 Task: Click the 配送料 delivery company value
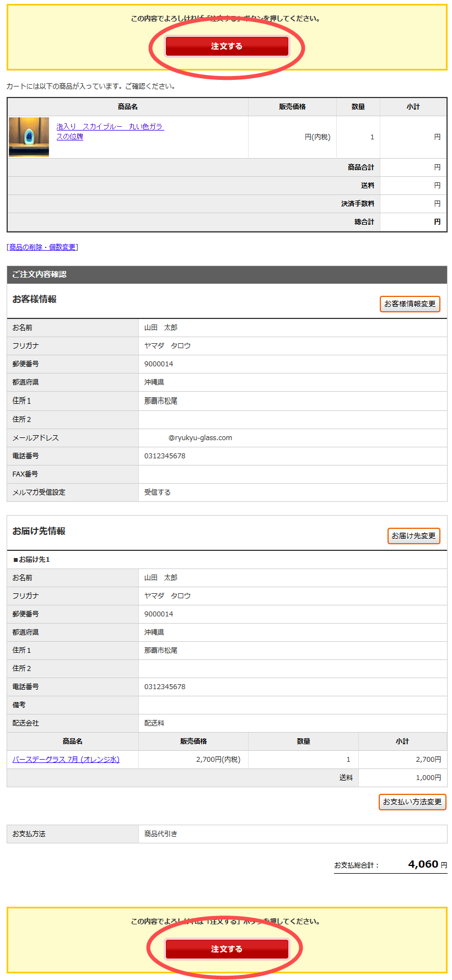[154, 723]
